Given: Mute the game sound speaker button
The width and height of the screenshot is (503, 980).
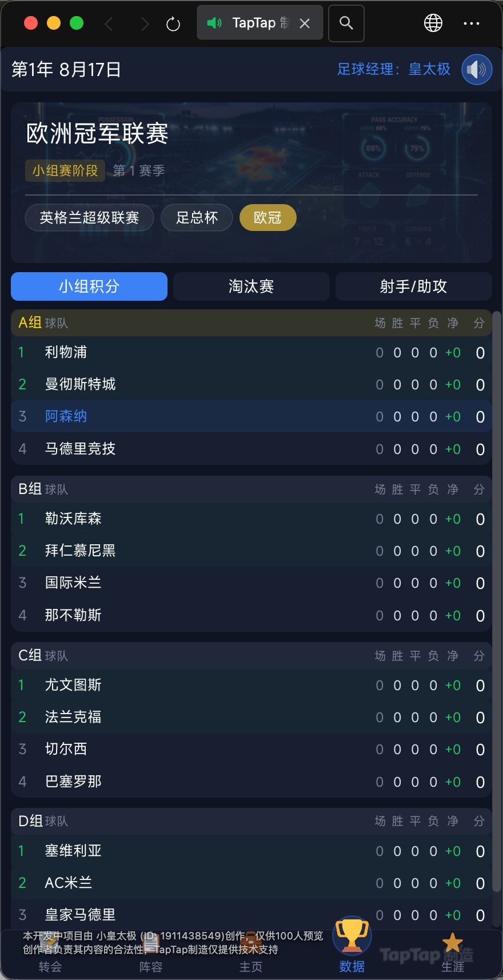Looking at the screenshot, I should tap(476, 70).
